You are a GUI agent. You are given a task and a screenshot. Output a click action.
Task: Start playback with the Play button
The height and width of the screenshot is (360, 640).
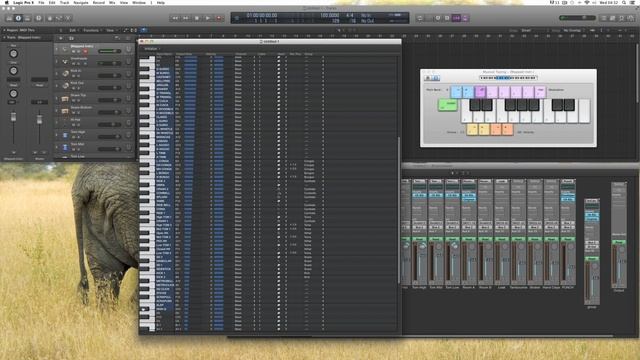click(208, 18)
